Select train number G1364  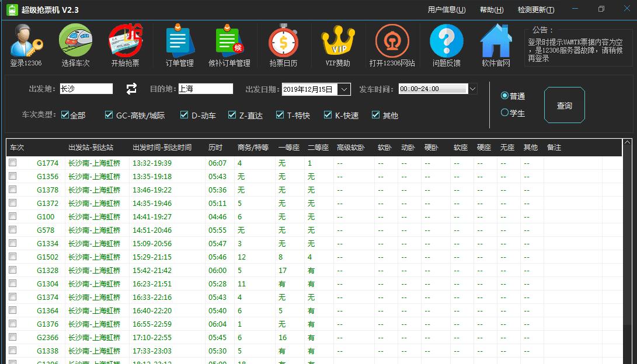[47, 310]
